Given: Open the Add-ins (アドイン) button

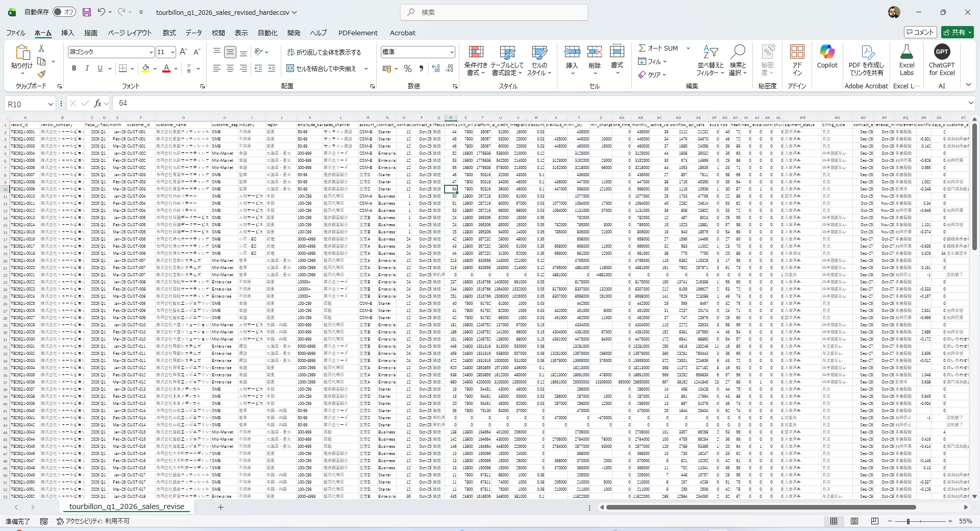Looking at the screenshot, I should (797, 61).
